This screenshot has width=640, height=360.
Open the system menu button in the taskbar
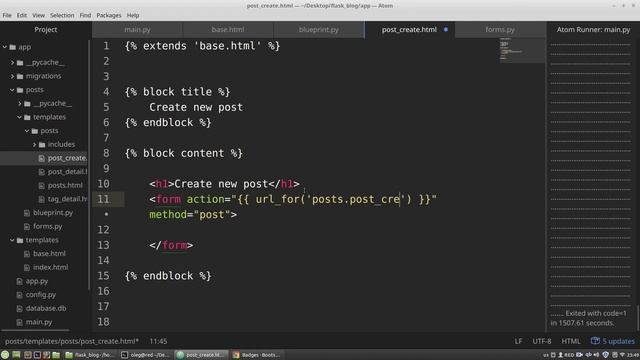tap(5, 355)
